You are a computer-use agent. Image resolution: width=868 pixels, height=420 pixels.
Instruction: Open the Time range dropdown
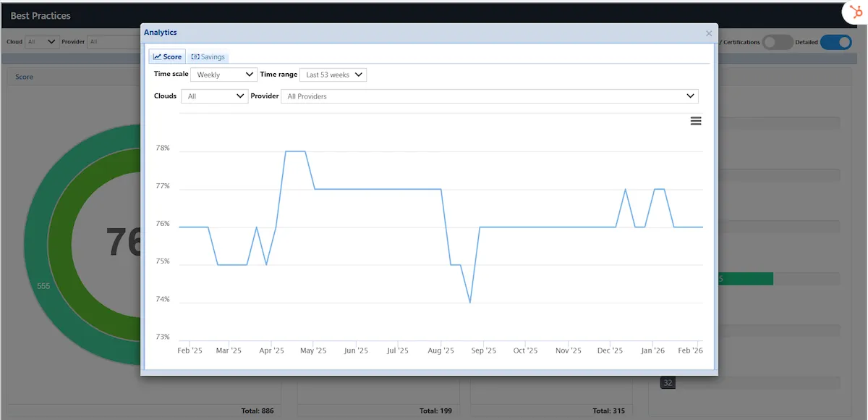point(333,75)
